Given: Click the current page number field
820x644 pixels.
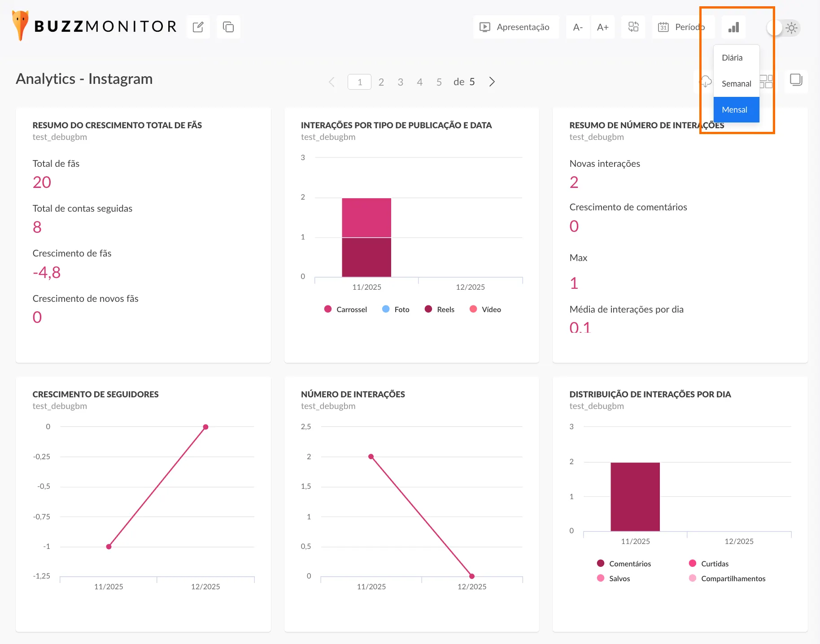Looking at the screenshot, I should coord(359,82).
